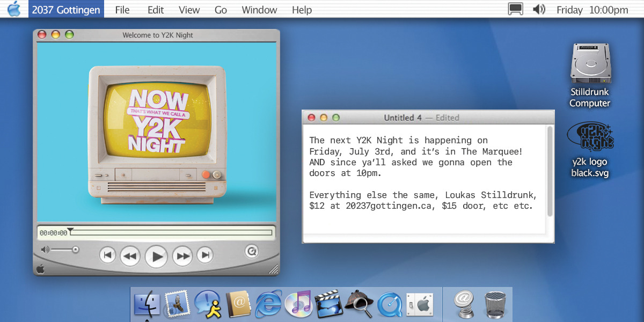
Task: Open iTunes from the dock
Action: click(298, 304)
